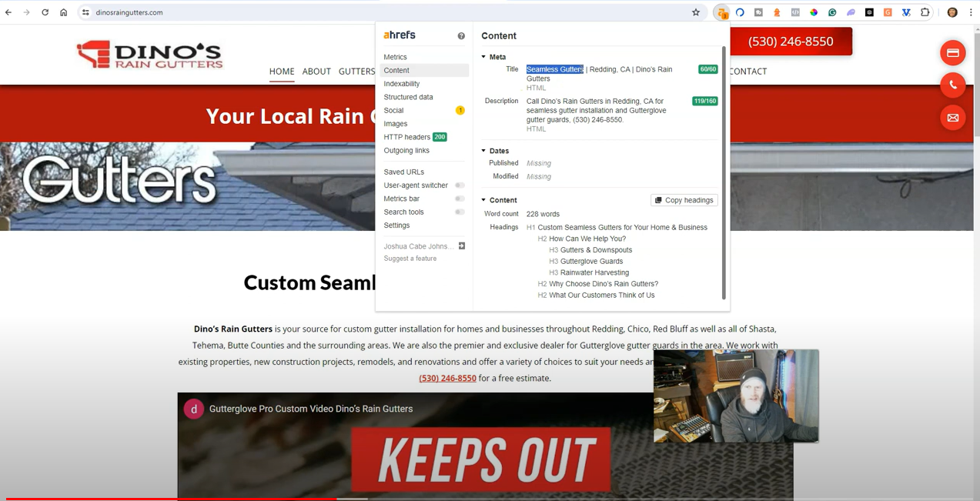The width and height of the screenshot is (980, 501).
Task: Click the address bar URL field
Action: [x=389, y=12]
